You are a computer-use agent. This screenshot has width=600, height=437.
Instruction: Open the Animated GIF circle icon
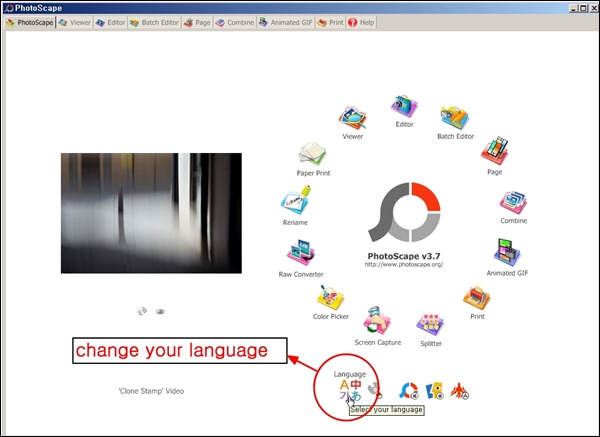(507, 253)
